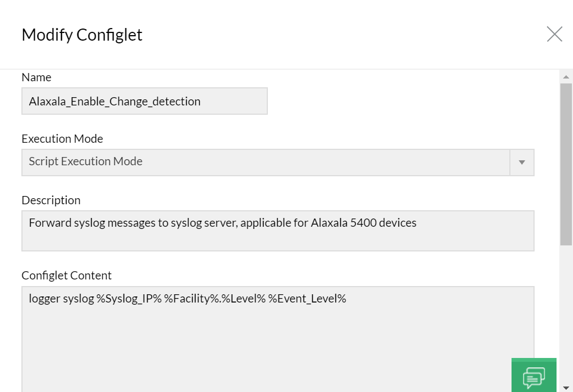Click the scrollbar up arrow
Screen dimensions: 573x392
[x=566, y=77]
